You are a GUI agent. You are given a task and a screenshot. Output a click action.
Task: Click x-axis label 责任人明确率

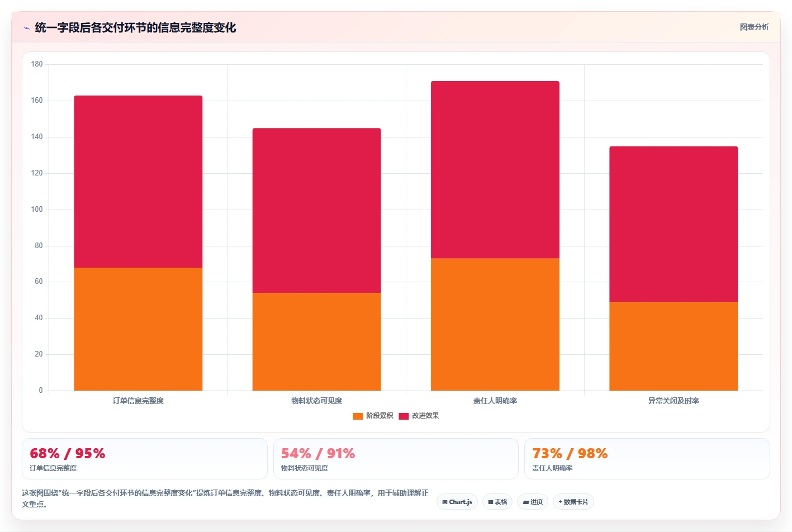(495, 401)
